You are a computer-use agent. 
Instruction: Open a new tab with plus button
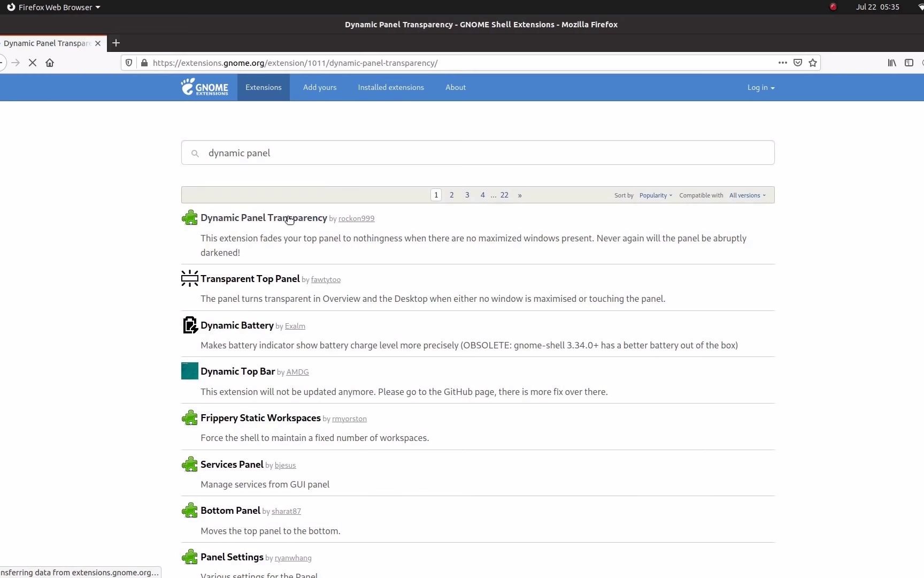[x=116, y=43]
